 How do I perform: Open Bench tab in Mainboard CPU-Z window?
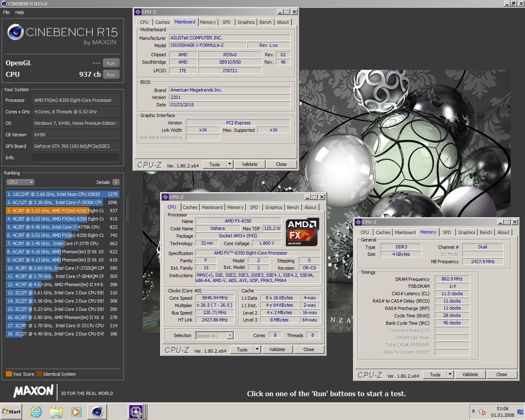(266, 22)
